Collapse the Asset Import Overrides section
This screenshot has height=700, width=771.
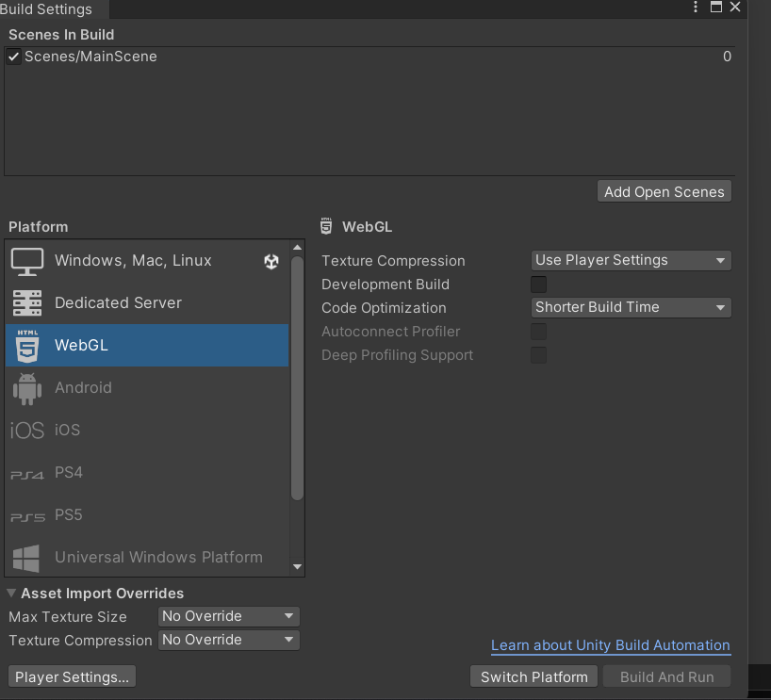(11, 594)
